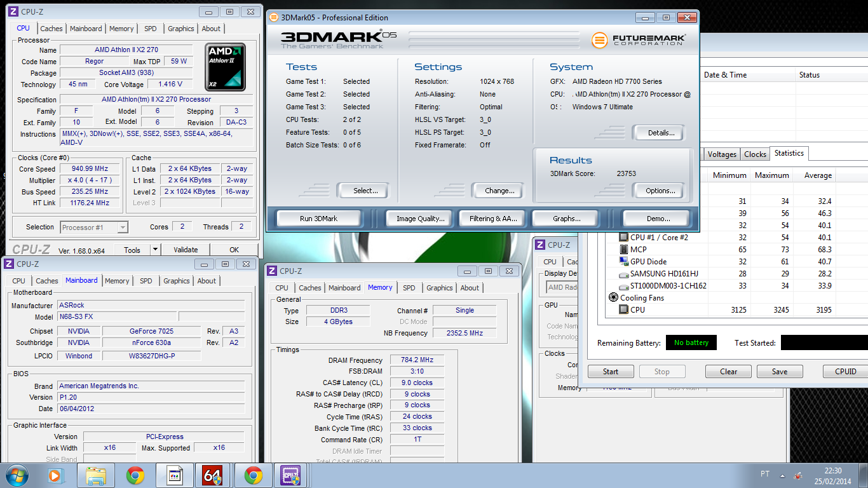Click the 3DMark Score 23753 value
This screenshot has width=868, height=488.
tap(626, 173)
